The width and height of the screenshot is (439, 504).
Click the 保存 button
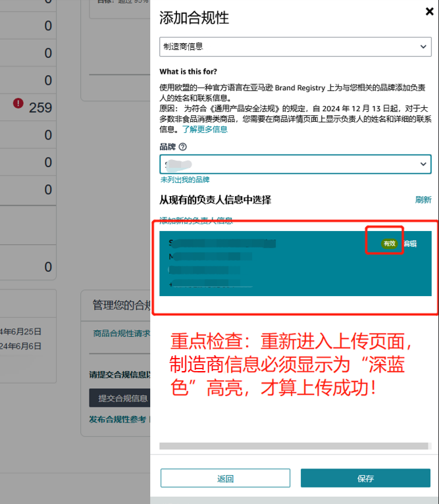(365, 478)
